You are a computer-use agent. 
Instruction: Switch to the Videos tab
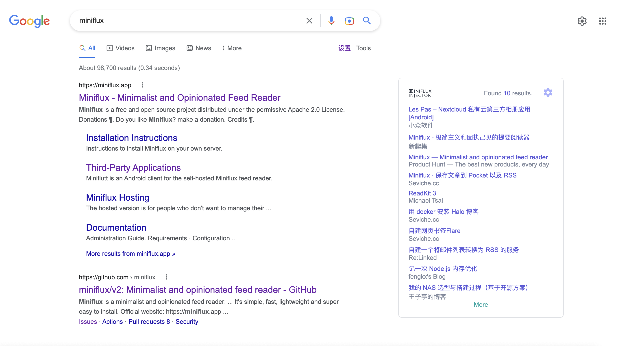(x=120, y=48)
